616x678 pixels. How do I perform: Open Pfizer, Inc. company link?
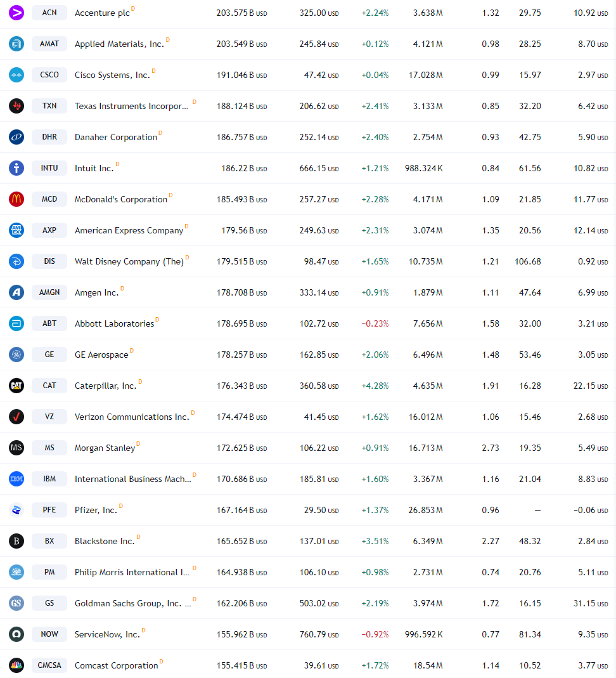pos(96,510)
